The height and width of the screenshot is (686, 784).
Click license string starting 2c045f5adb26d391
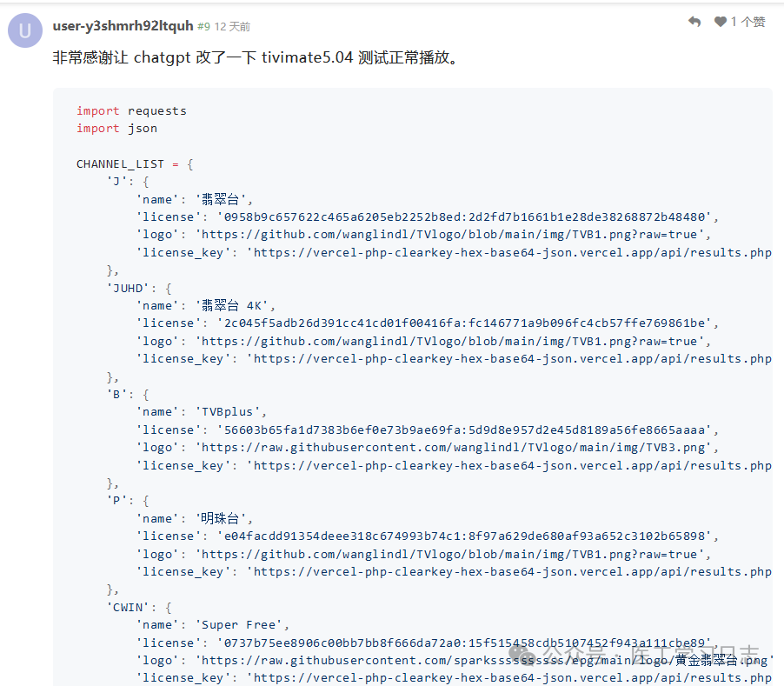[428, 323]
